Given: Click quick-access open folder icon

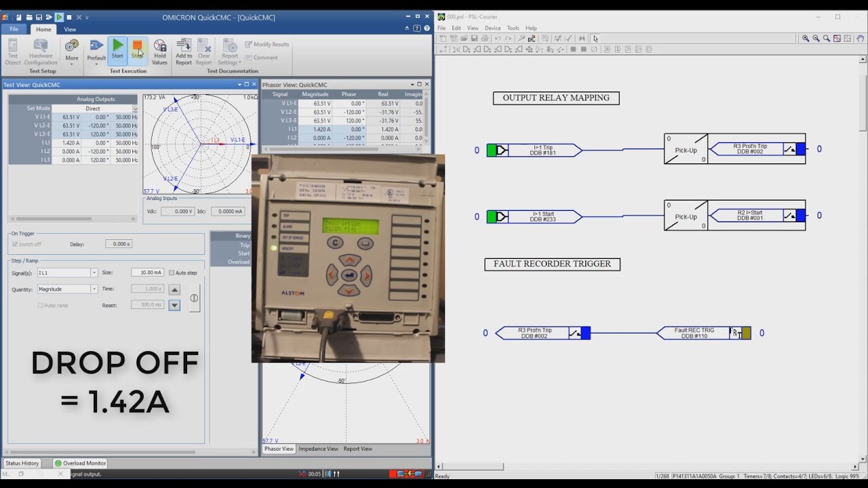Looking at the screenshot, I should click(x=29, y=17).
